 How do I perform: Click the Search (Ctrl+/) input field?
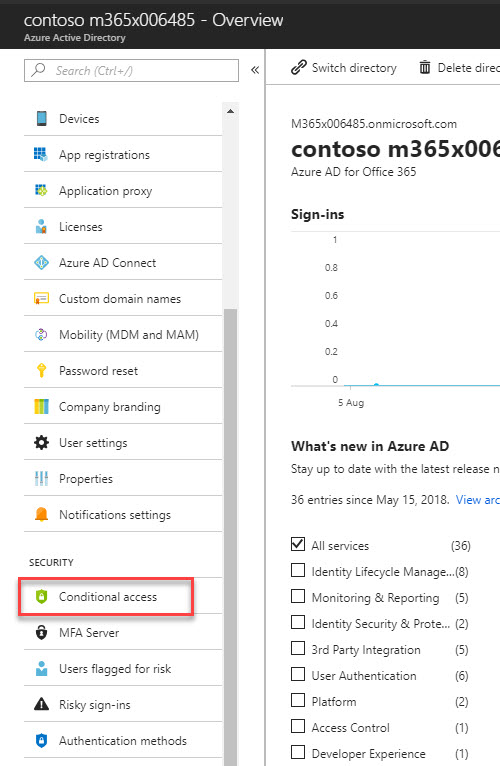(131, 71)
